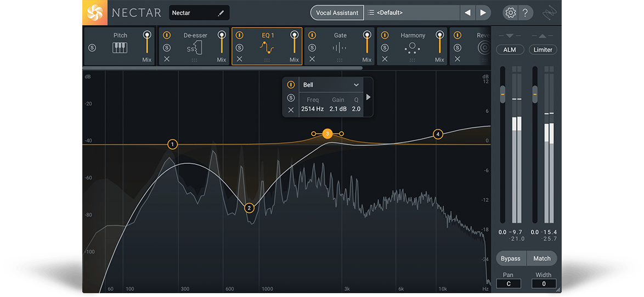Grab the EQ 1 module drag handle dots
The image size is (644, 297).
[x=267, y=60]
